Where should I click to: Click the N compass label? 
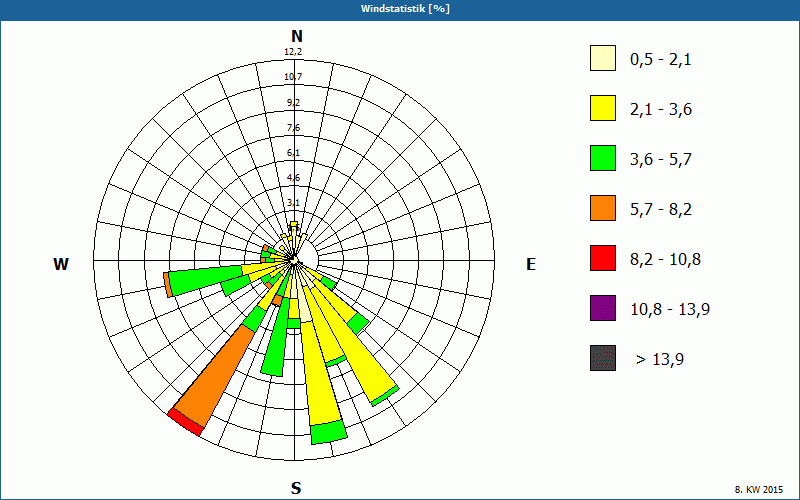(296, 36)
